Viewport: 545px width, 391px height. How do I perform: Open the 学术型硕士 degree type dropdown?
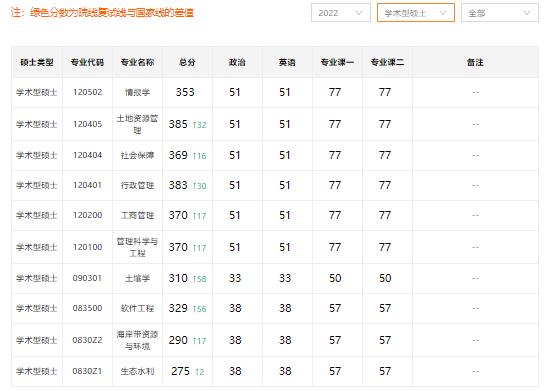point(416,13)
